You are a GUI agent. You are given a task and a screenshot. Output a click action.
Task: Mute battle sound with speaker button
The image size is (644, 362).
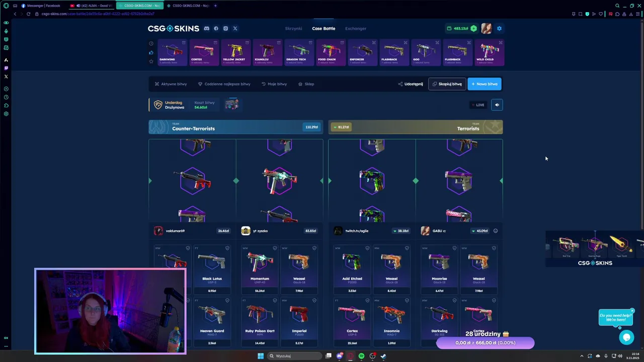[497, 105]
